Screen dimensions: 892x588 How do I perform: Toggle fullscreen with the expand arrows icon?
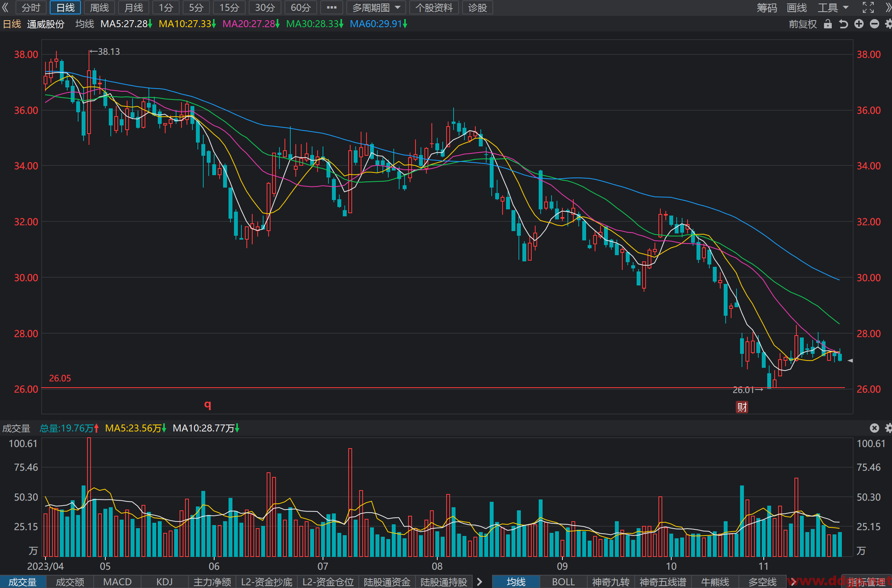[x=868, y=7]
